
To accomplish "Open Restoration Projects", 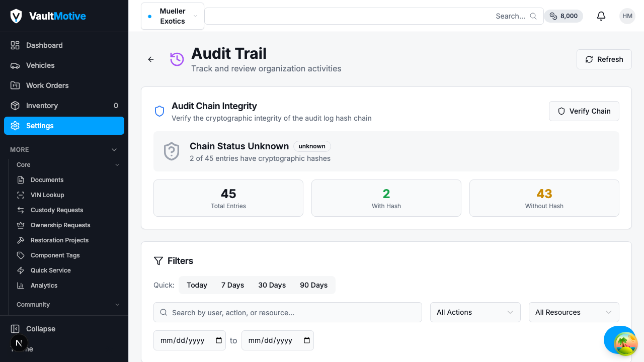I will click(x=68, y=240).
